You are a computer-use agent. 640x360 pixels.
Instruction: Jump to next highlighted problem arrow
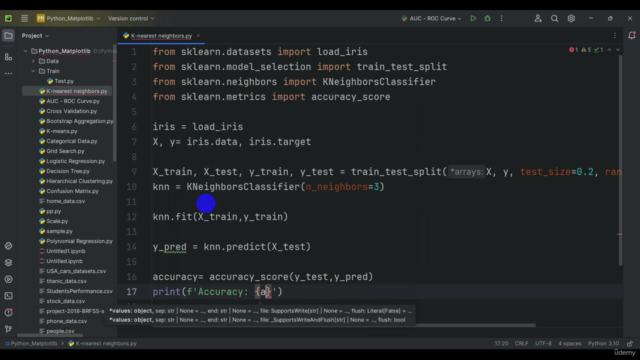point(618,50)
